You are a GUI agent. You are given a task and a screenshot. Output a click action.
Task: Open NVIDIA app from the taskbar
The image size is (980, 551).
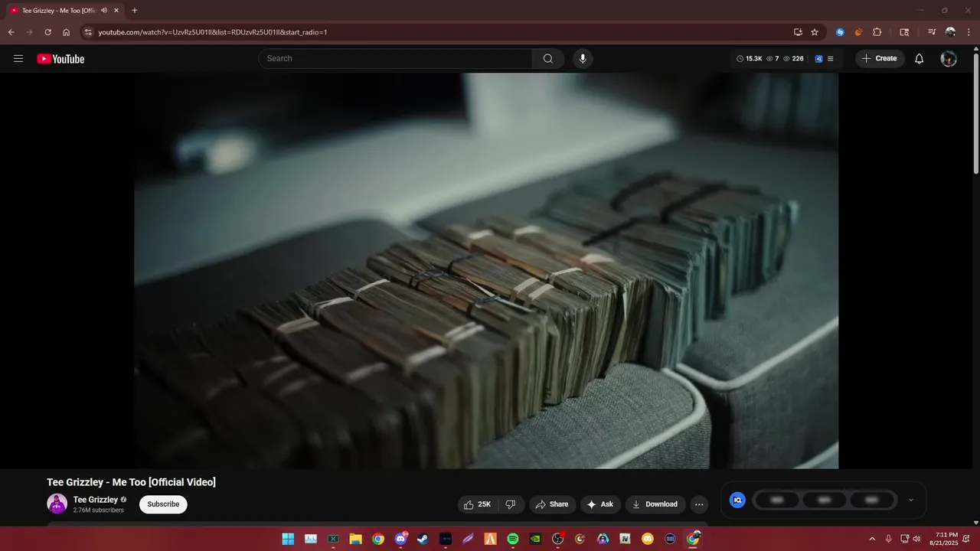(x=535, y=539)
